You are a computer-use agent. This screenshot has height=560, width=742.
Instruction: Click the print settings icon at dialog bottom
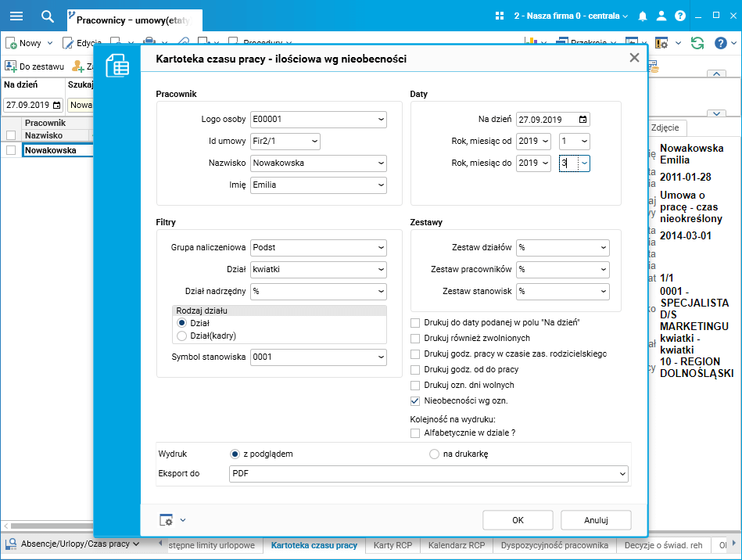[166, 520]
